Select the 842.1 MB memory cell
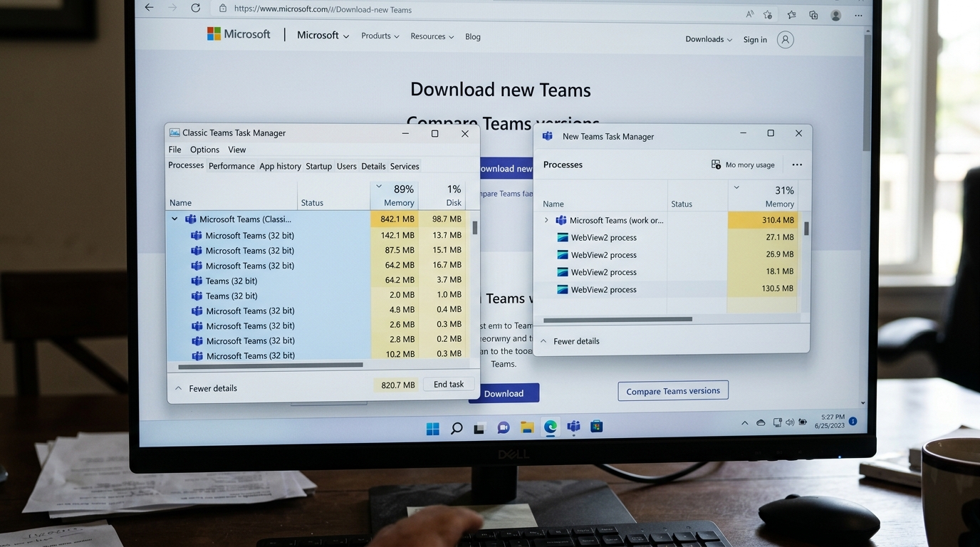Screen dimensions: 980x547 coord(394,219)
